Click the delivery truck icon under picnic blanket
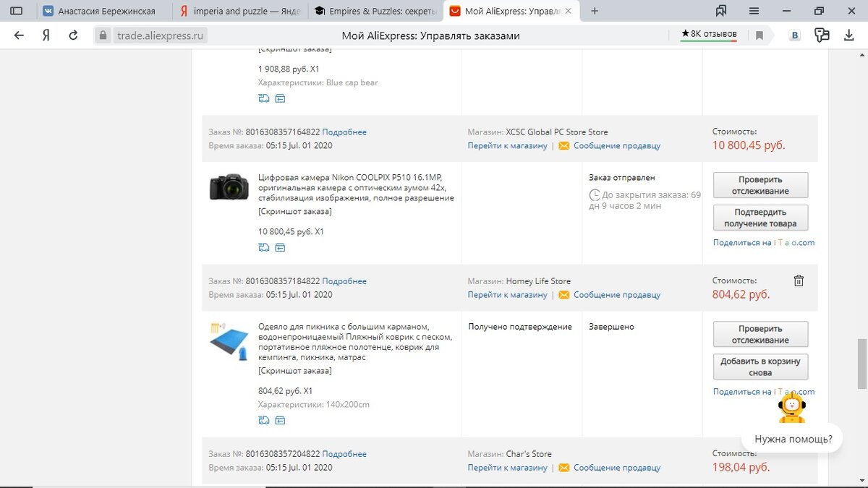Image resolution: width=868 pixels, height=488 pixels. click(x=264, y=420)
